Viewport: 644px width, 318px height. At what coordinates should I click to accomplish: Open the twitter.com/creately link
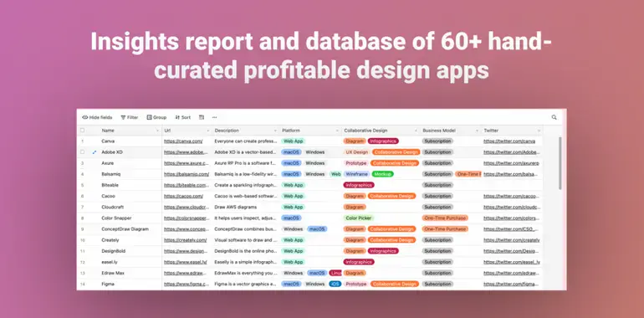coord(512,240)
